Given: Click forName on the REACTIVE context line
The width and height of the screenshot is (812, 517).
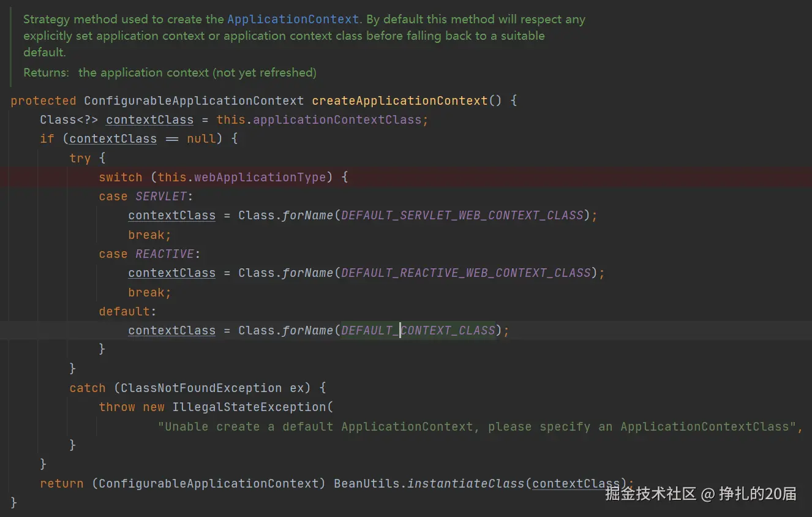Looking at the screenshot, I should [308, 273].
